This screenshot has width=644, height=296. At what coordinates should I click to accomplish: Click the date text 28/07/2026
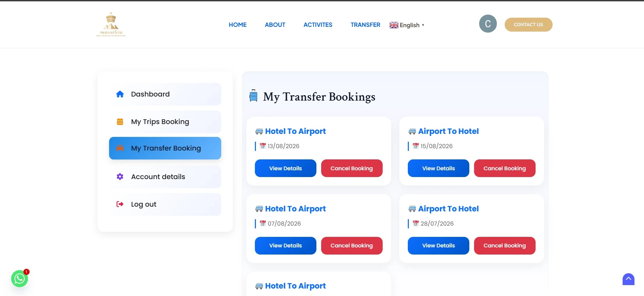[x=437, y=224]
